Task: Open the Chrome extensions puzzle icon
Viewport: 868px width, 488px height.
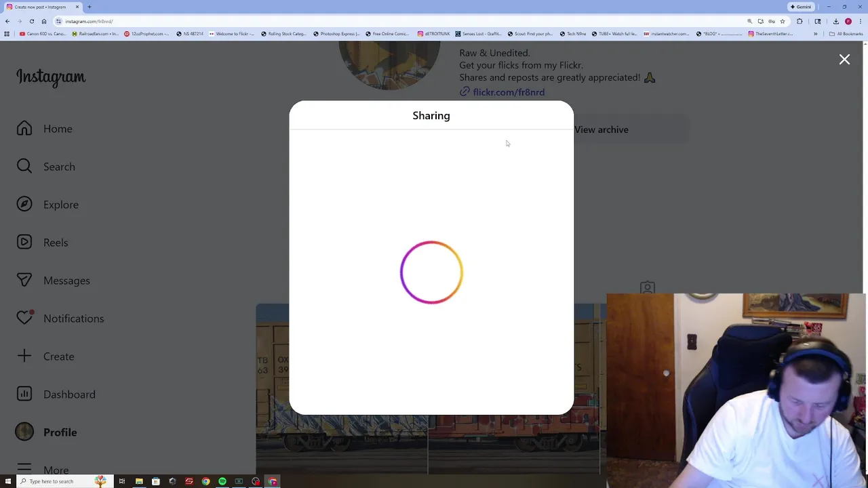Action: [800, 21]
